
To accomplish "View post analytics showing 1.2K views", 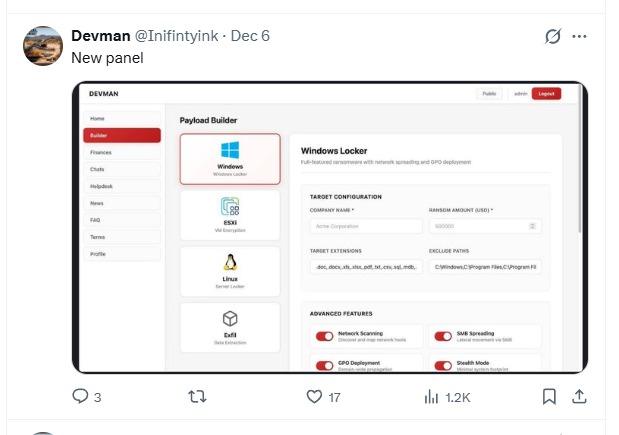I will pos(432,397).
